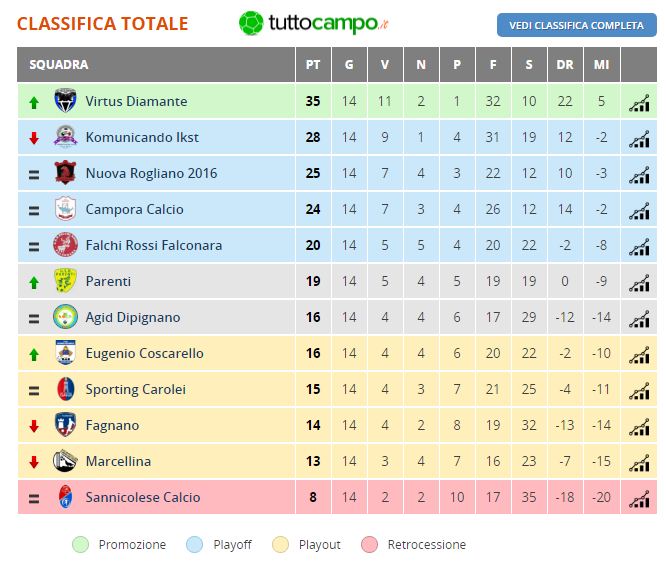Click VEDI CLASSIFICA COMPLETA button
666x569 pixels.
coord(576,25)
